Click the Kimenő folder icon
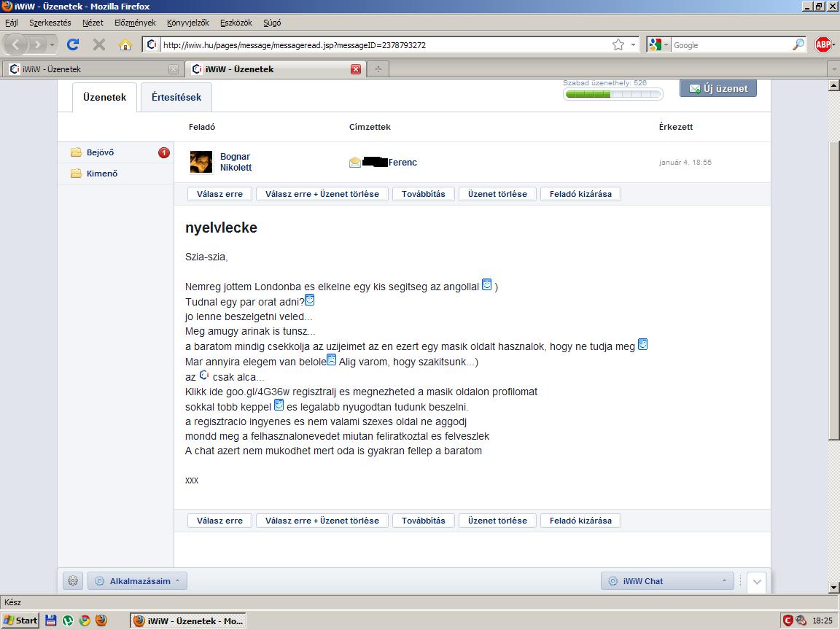The height and width of the screenshot is (630, 840). (76, 174)
